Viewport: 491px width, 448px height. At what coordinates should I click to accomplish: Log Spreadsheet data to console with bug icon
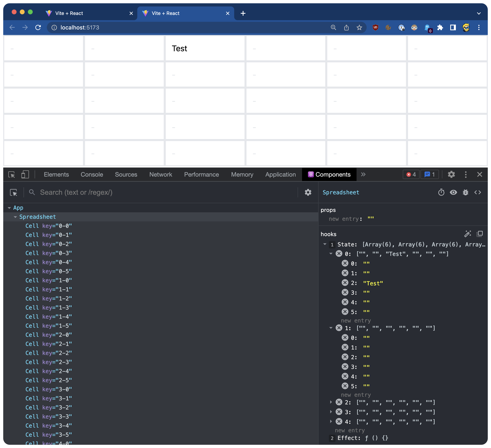pos(465,192)
